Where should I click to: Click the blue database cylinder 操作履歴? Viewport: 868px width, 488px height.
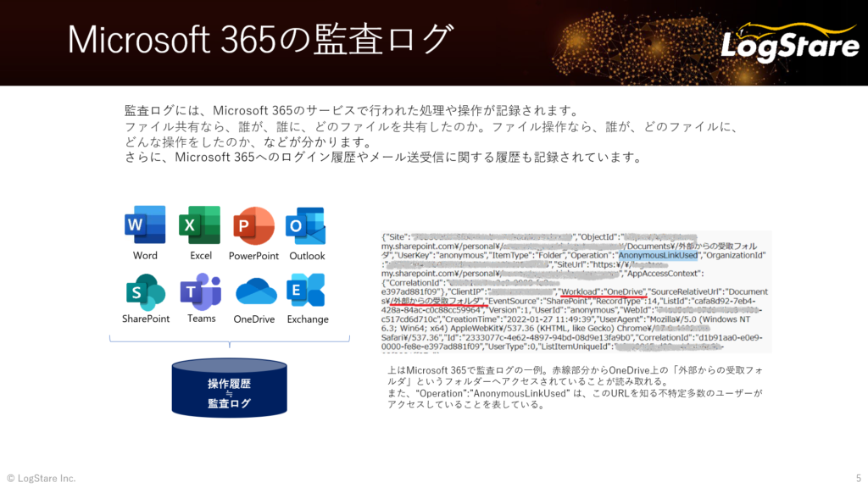coord(229,387)
